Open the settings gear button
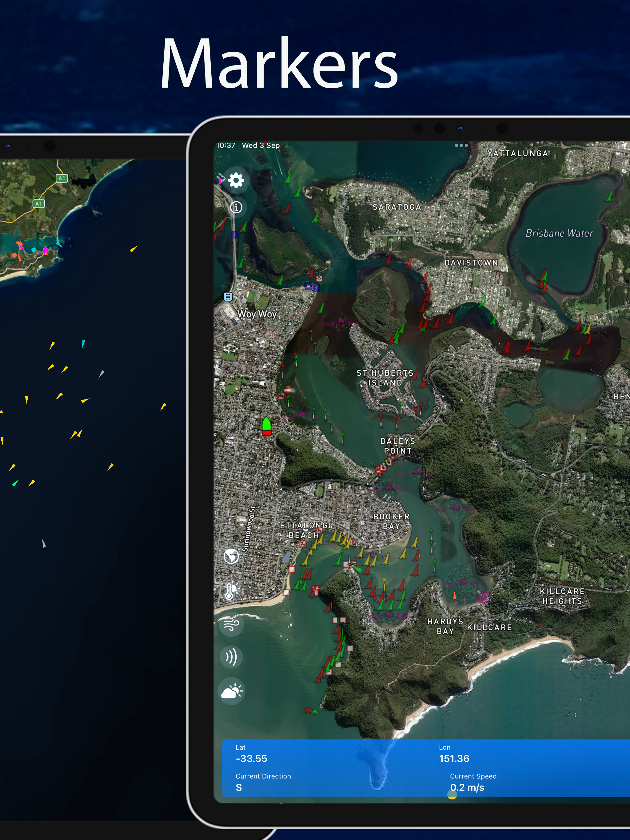Image resolution: width=630 pixels, height=840 pixels. tap(236, 180)
